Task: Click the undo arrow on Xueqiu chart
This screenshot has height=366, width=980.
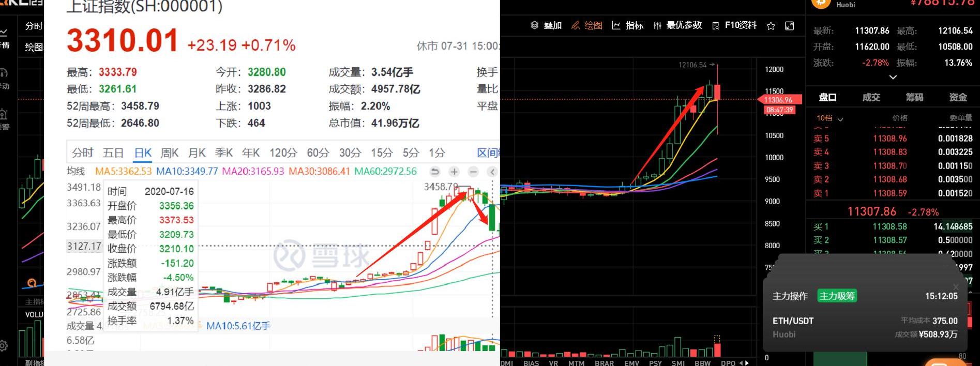Action: (435, 172)
